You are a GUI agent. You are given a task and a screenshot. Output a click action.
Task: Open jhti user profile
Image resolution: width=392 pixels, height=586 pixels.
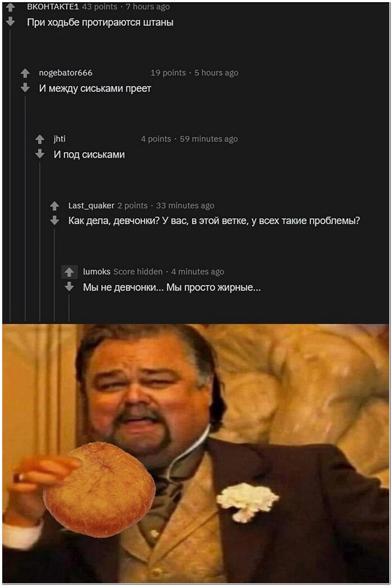[x=59, y=139]
